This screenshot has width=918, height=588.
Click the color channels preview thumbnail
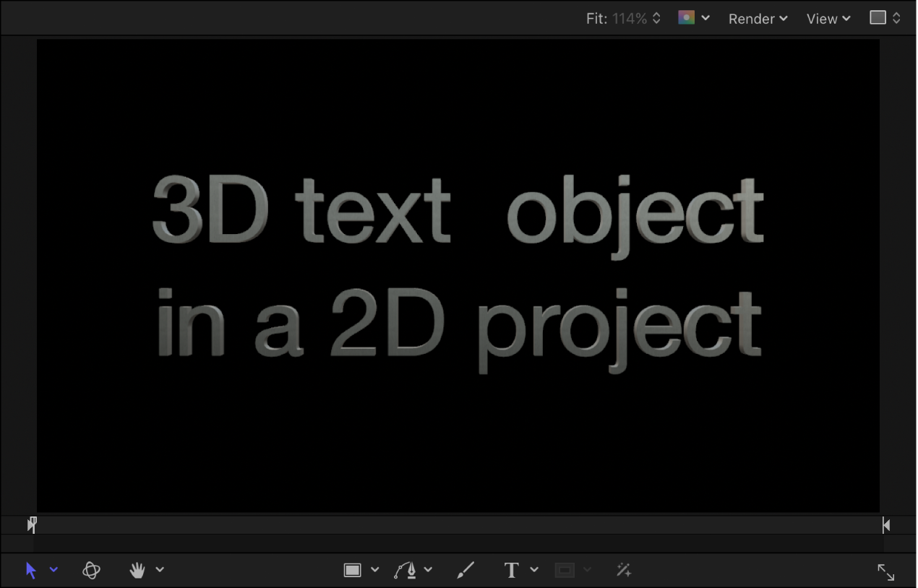click(685, 17)
